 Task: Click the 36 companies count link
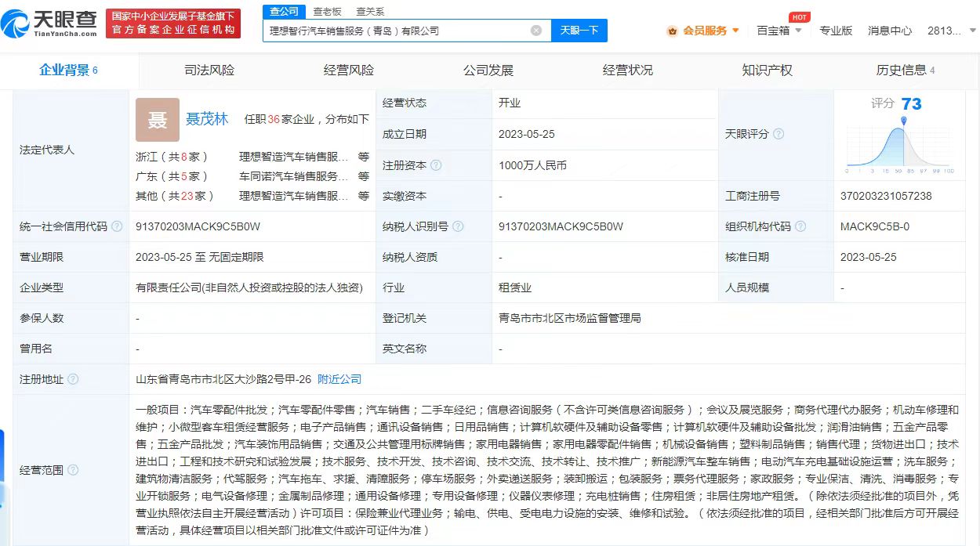tap(274, 119)
